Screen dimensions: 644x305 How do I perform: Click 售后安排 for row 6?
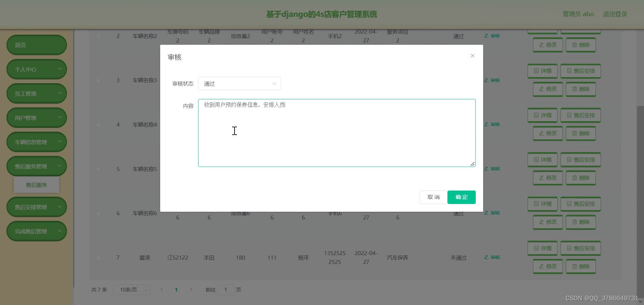(581, 204)
